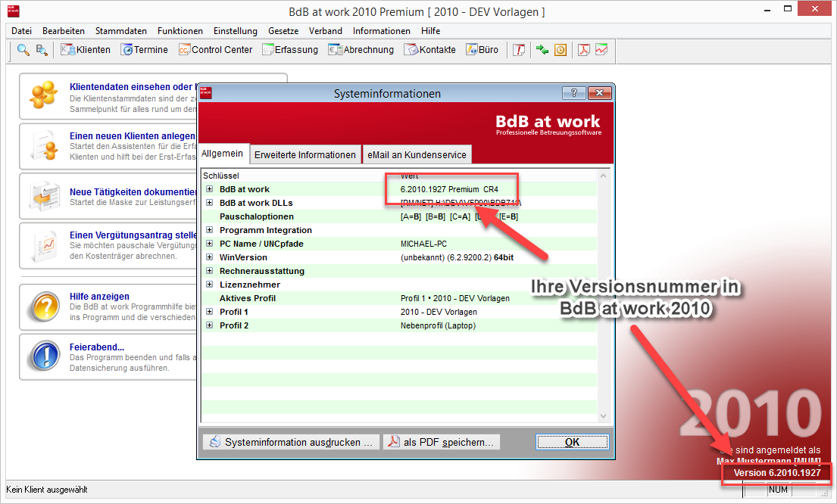Switch to Erweiterte Informationen tab
The image size is (837, 504).
click(x=305, y=154)
